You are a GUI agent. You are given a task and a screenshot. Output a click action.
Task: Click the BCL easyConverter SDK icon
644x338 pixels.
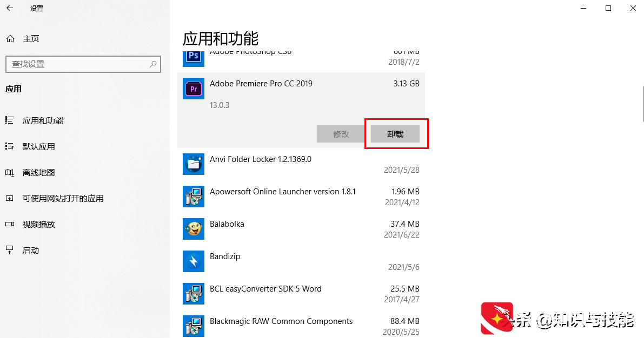point(194,294)
